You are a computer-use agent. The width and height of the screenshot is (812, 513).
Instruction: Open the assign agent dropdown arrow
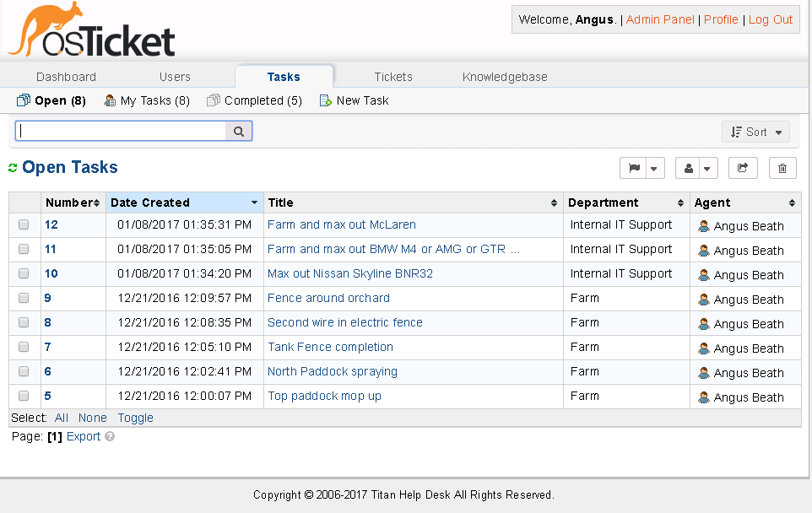[x=706, y=168]
